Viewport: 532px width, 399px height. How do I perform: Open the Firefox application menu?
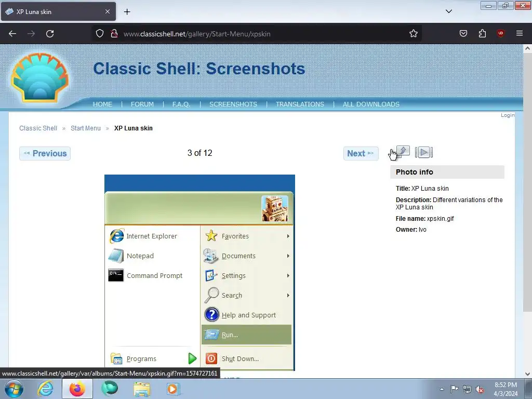[520, 34]
